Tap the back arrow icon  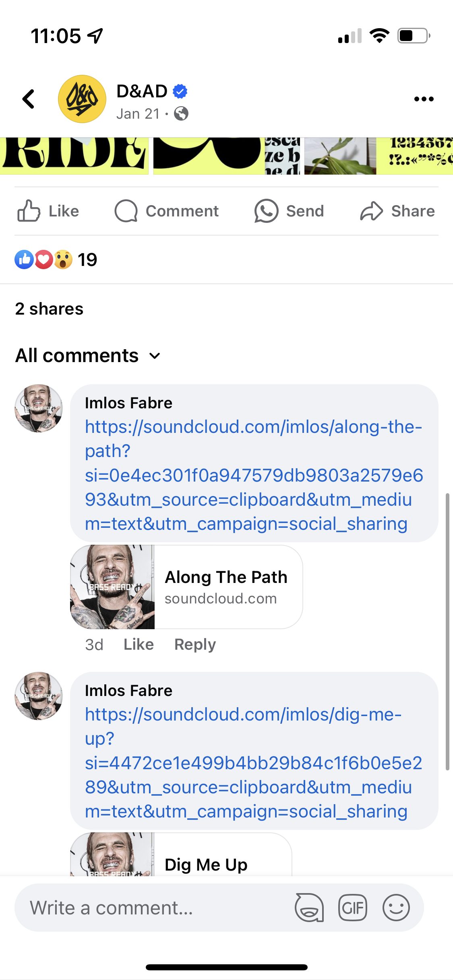29,99
